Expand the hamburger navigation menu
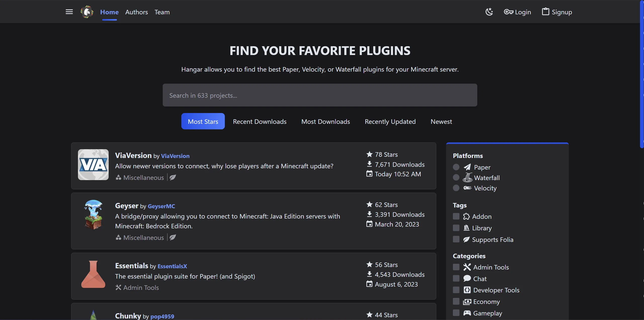 69,12
